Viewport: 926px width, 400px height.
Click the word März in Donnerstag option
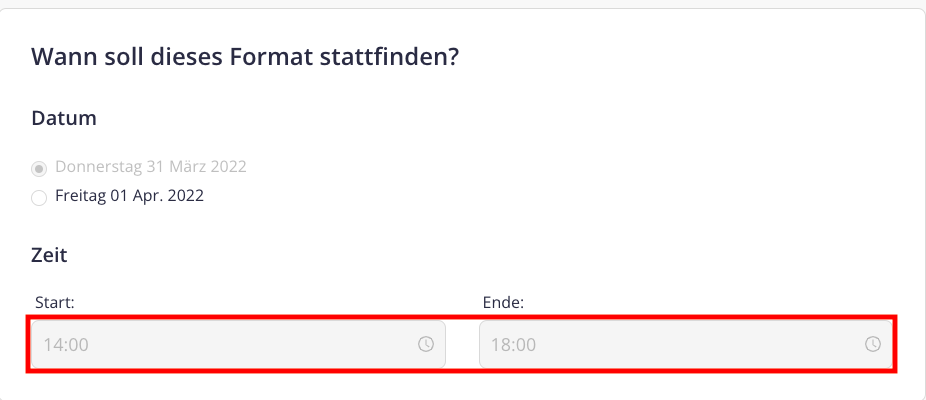[187, 167]
